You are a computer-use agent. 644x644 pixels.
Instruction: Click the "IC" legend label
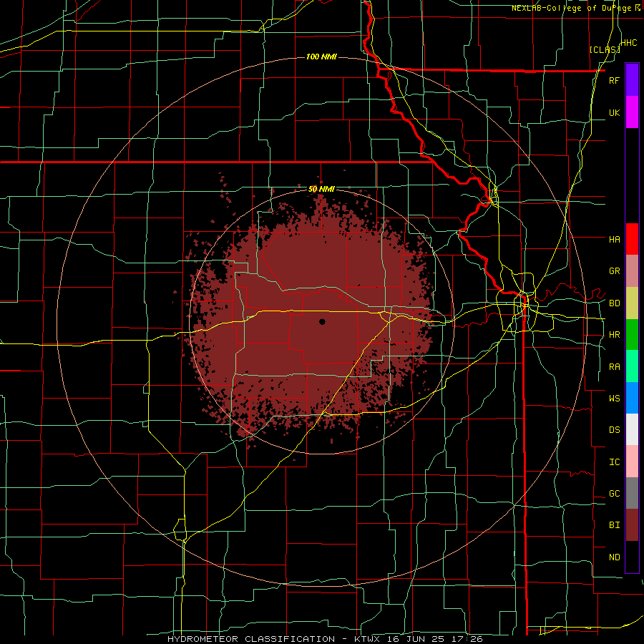pos(614,462)
